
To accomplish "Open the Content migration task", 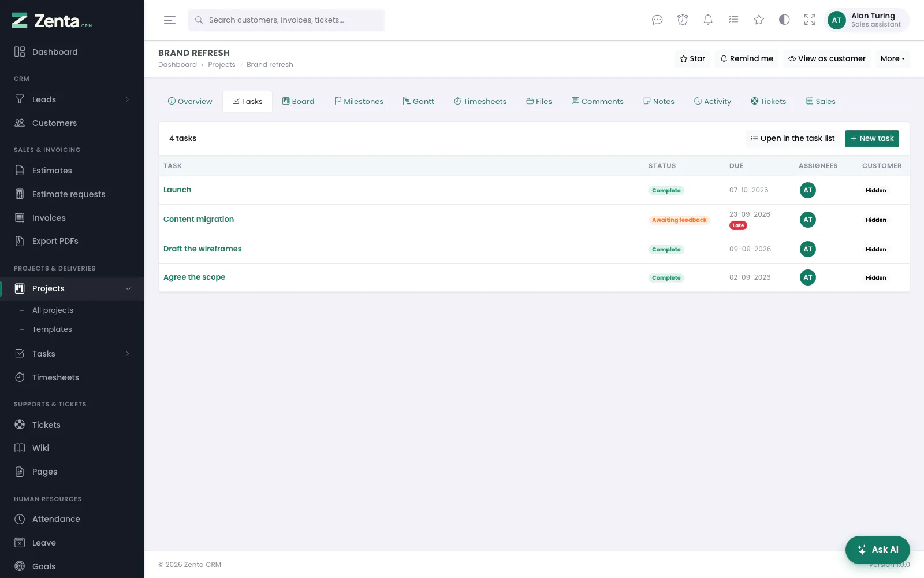I will click(199, 220).
